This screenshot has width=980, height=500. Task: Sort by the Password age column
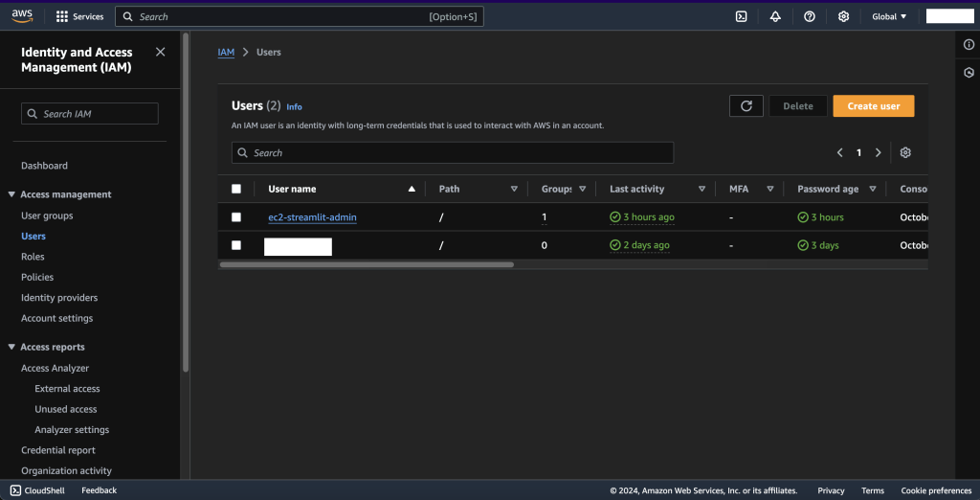[873, 189]
